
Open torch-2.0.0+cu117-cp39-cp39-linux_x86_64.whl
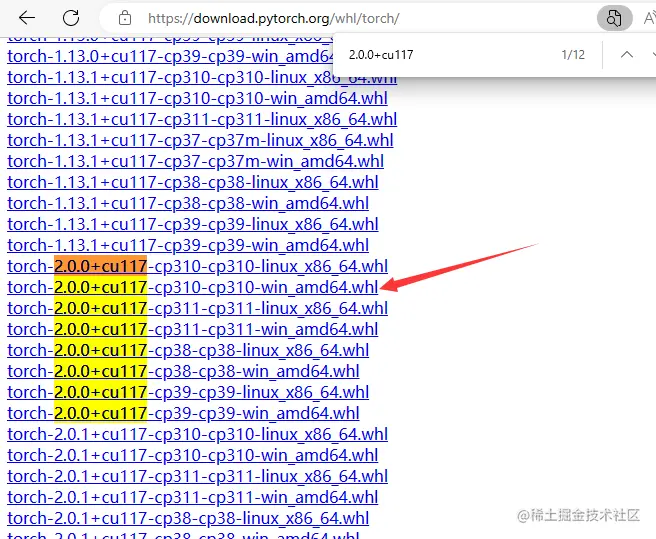pyautogui.click(x=188, y=392)
